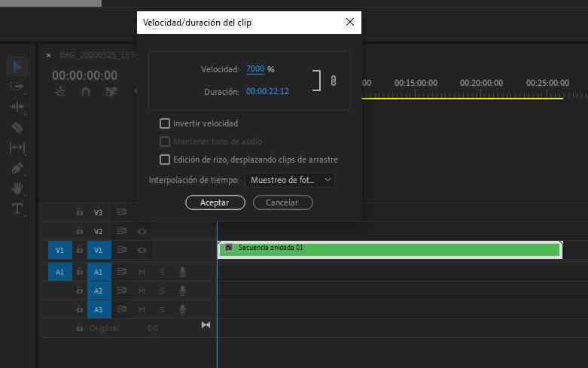
Task: Mute audio track A2
Action: 142,291
